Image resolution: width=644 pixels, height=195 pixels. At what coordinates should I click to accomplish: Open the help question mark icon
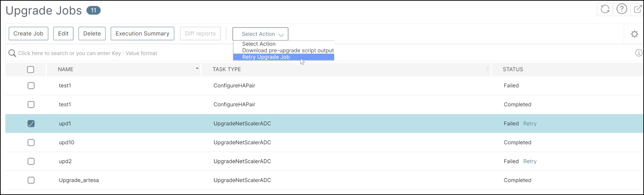click(x=622, y=9)
